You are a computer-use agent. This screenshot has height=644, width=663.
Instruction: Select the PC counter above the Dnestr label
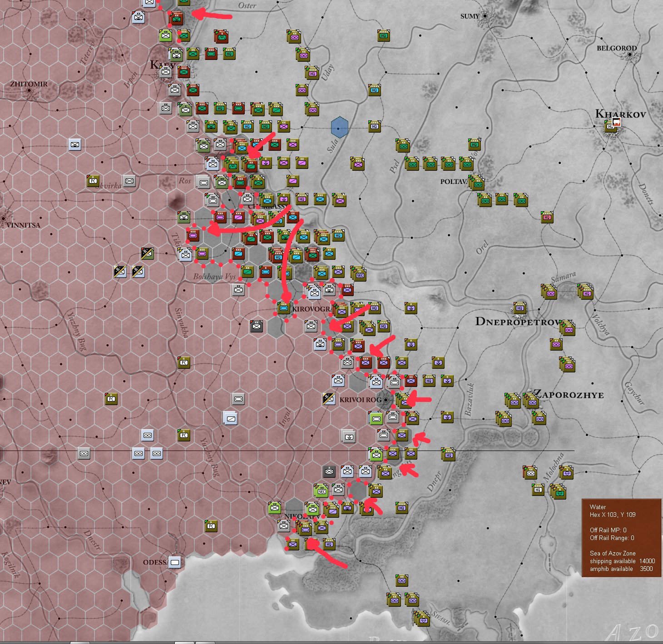(x=211, y=526)
